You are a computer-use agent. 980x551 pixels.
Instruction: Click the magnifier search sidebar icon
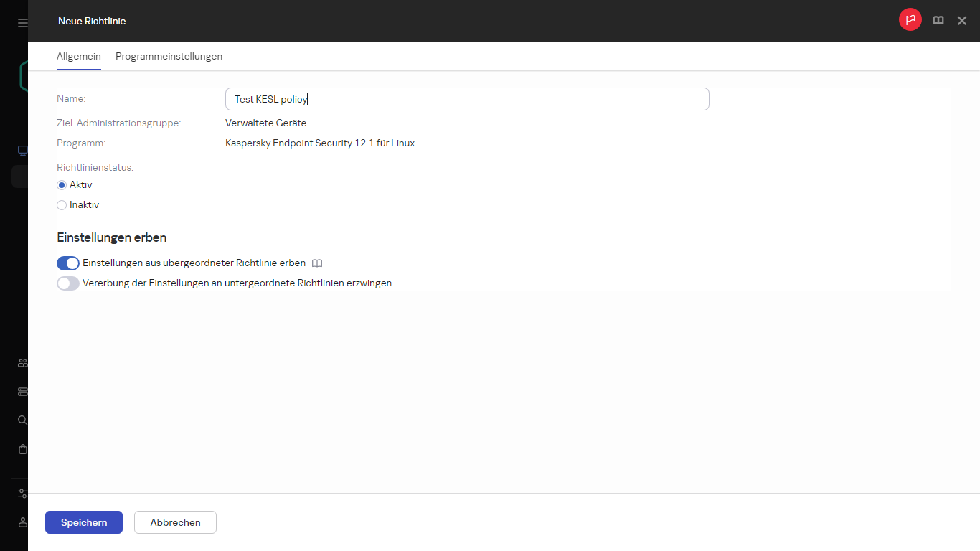pos(22,420)
